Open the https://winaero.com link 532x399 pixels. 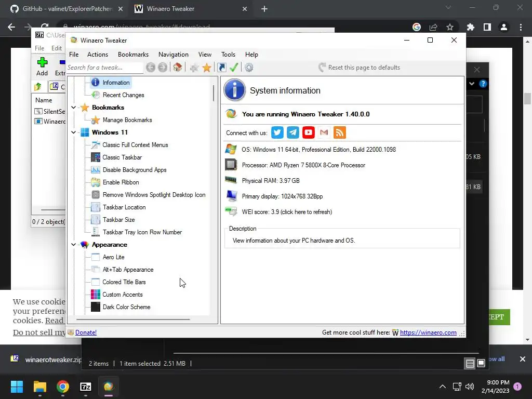[x=428, y=332]
